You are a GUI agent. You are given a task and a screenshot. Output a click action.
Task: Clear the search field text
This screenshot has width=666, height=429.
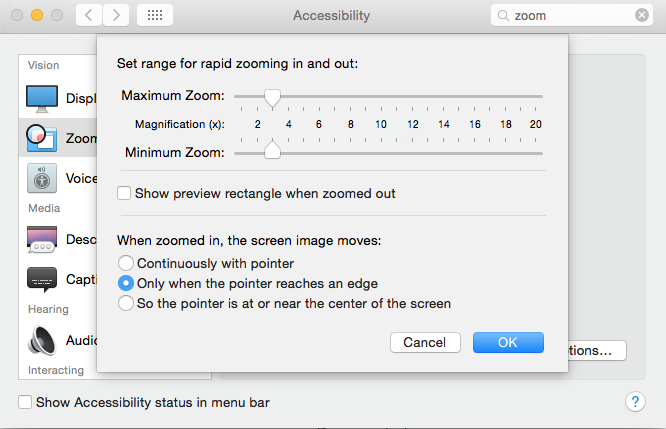click(641, 15)
